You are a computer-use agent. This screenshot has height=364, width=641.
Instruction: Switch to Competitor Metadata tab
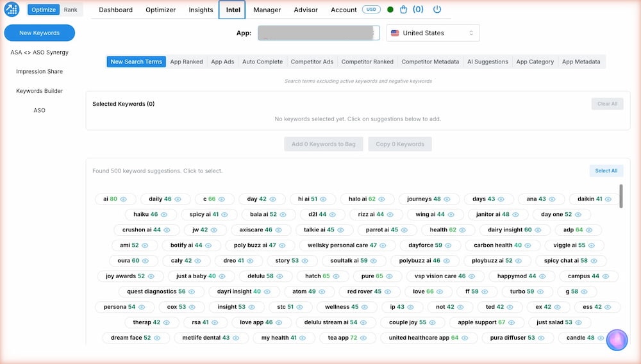point(430,62)
